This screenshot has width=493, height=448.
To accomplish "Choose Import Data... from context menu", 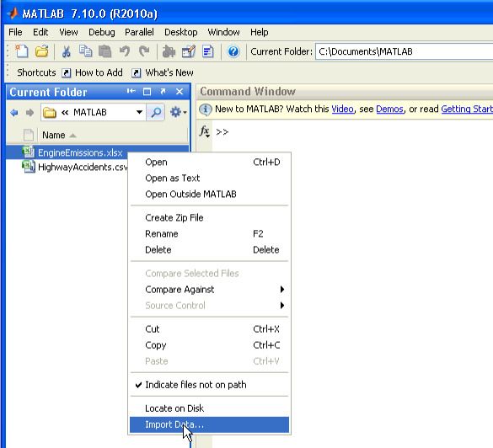I will point(209,424).
